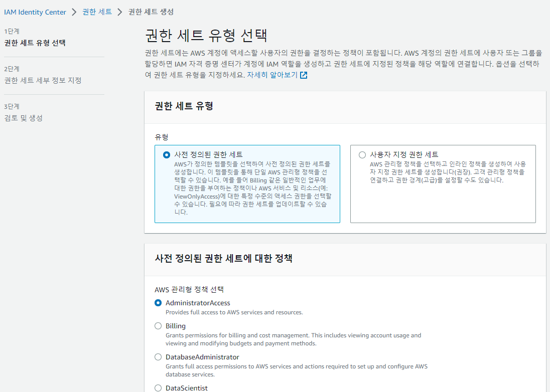Select the 사전 정의된 권한 세트 radio button
This screenshot has height=392, width=550.
pos(167,155)
